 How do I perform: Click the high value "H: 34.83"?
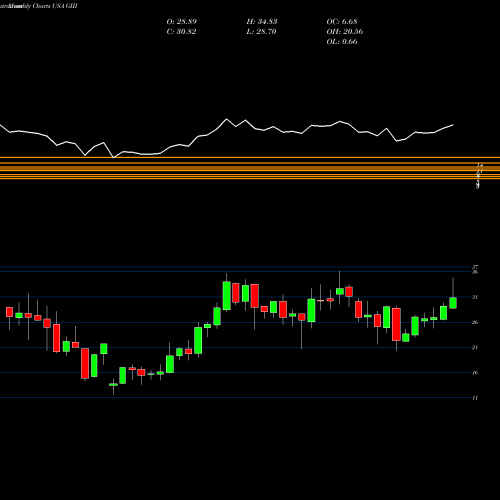pyautogui.click(x=262, y=22)
